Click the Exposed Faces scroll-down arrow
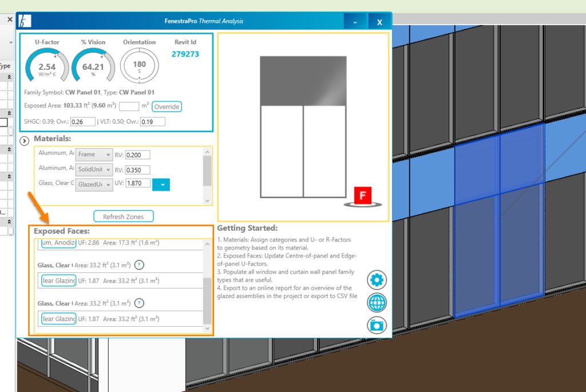The image size is (586, 392). [207, 328]
